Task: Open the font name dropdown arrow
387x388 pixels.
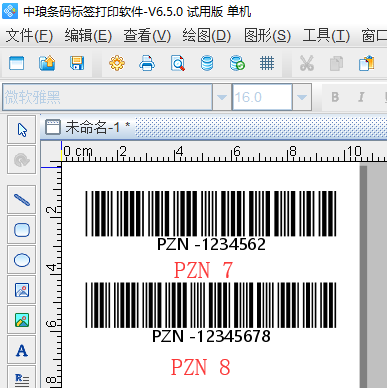Action: 222,97
